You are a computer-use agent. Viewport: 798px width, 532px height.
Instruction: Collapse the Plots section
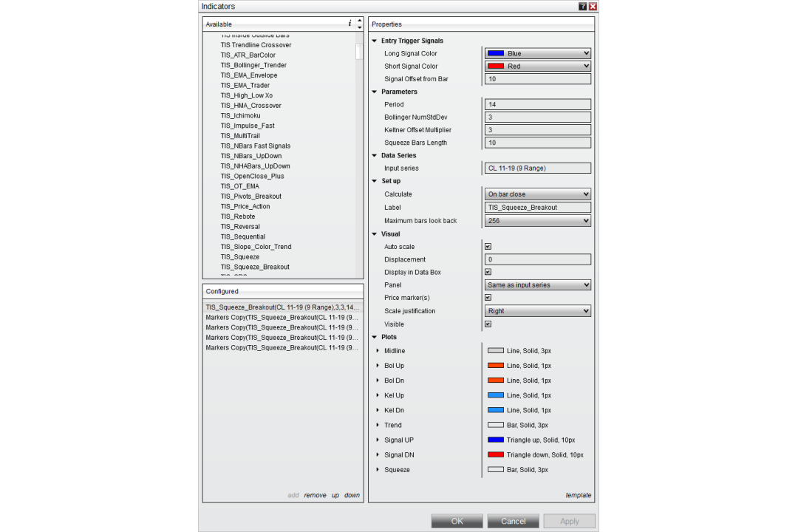(x=375, y=337)
